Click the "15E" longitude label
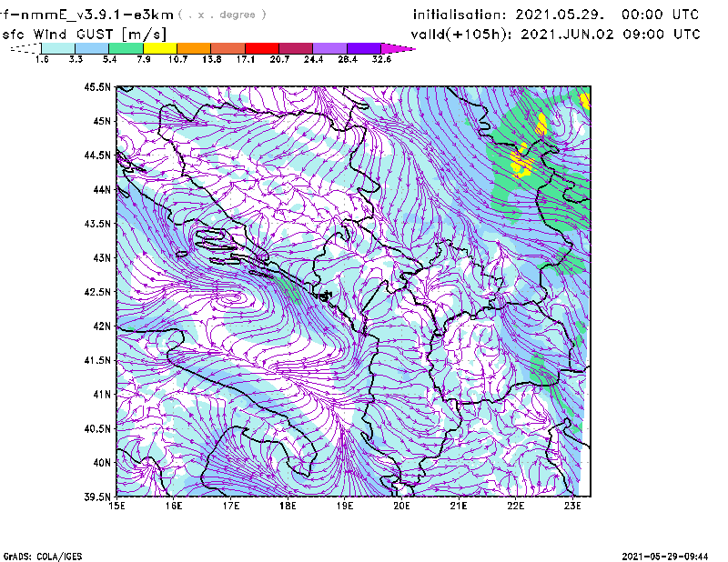728x562 pixels. tap(116, 506)
